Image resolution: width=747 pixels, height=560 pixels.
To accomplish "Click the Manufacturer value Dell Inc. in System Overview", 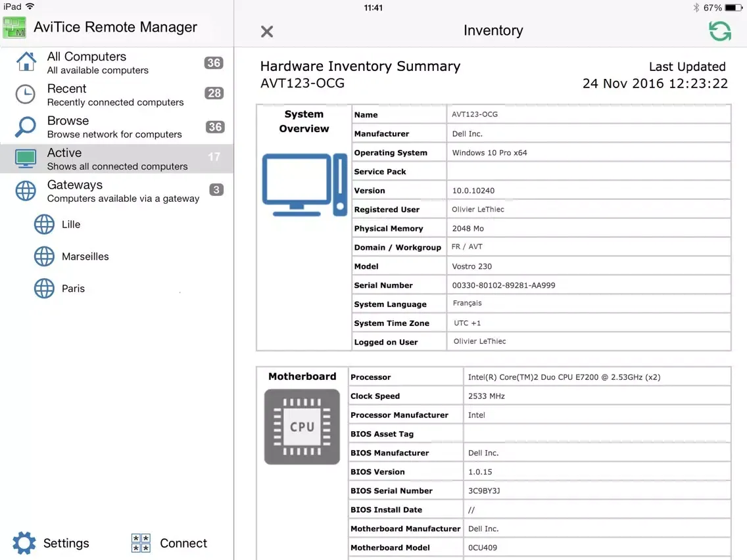I will (467, 134).
